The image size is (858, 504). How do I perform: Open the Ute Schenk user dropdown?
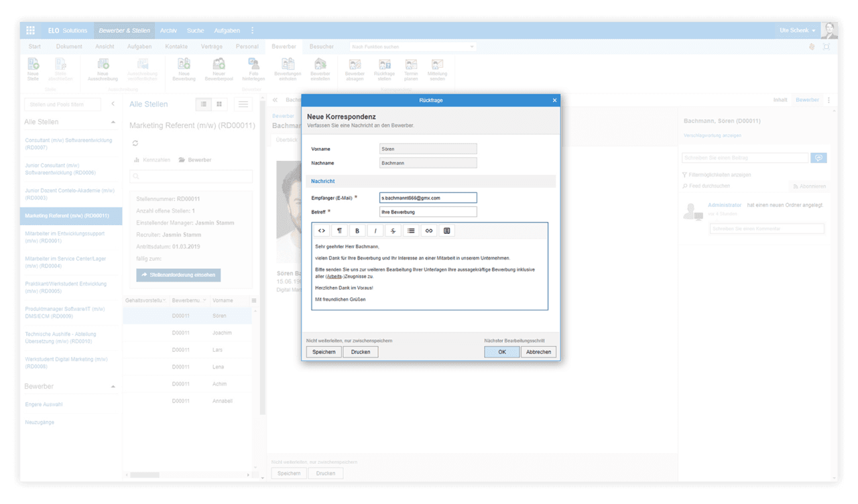click(x=798, y=30)
